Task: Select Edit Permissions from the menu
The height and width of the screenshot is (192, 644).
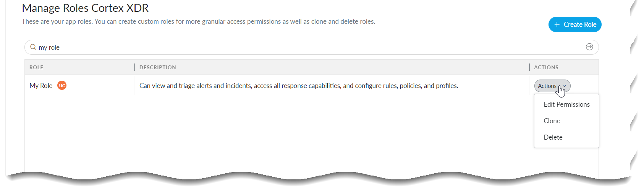Action: 566,104
